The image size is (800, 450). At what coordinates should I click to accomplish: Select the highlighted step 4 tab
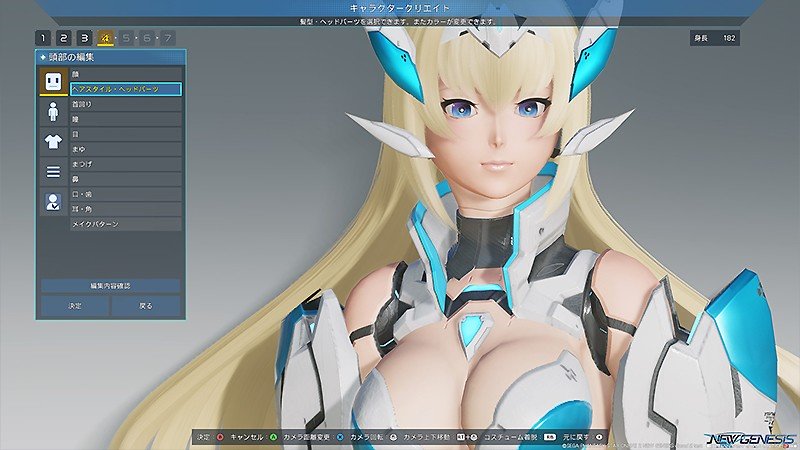(106, 38)
